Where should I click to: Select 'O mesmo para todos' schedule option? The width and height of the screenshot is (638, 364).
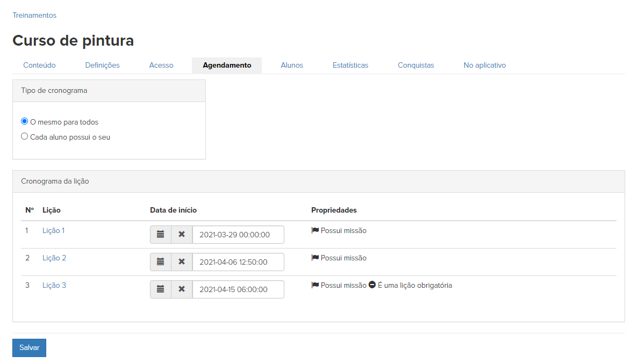(x=24, y=121)
